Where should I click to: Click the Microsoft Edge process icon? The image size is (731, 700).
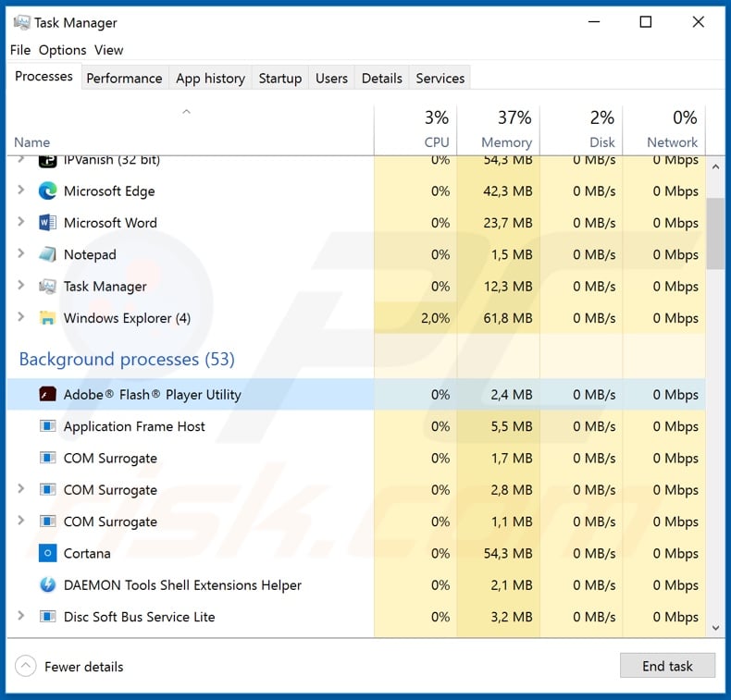pyautogui.click(x=47, y=191)
